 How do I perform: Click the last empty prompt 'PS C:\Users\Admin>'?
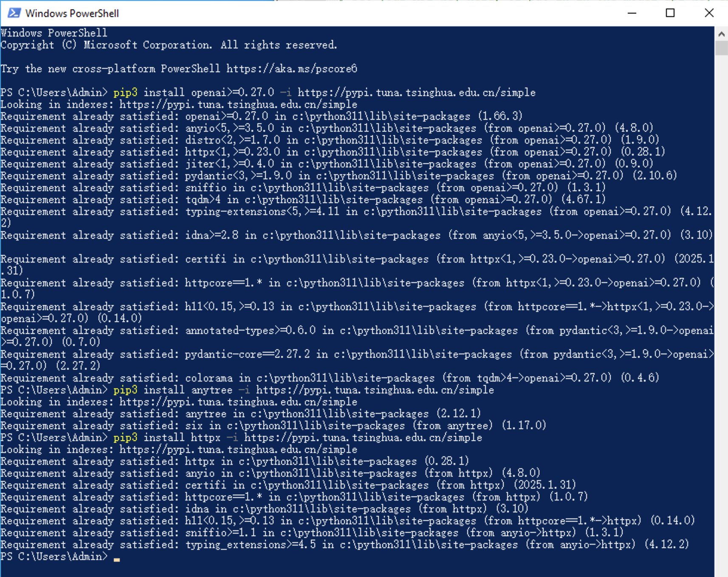tap(55, 557)
